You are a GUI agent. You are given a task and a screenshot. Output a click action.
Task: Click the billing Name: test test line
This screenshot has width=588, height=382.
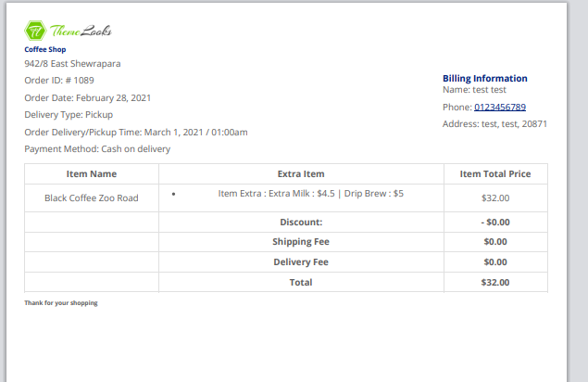(x=474, y=90)
